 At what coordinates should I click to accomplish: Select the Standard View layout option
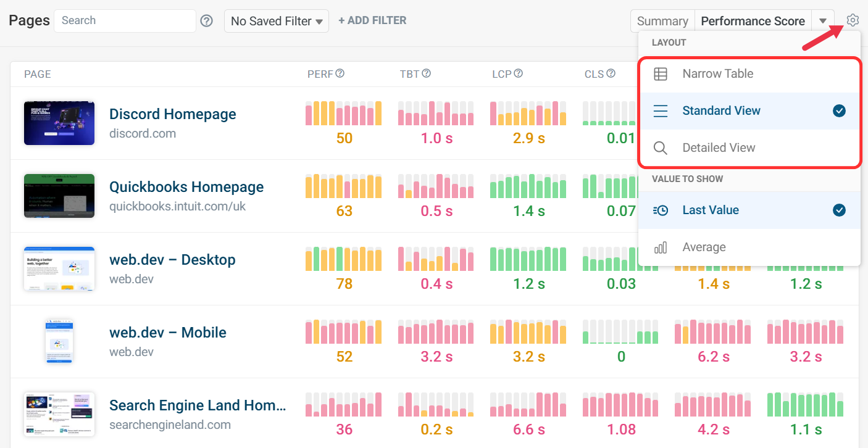pyautogui.click(x=721, y=111)
